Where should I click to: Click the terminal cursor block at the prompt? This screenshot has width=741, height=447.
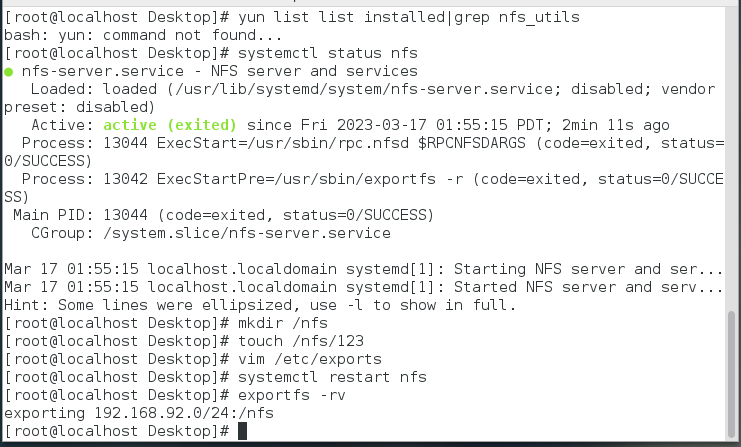242,431
